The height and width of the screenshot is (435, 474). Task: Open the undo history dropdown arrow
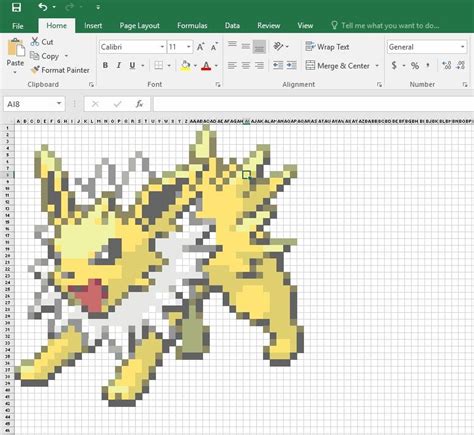pos(54,7)
